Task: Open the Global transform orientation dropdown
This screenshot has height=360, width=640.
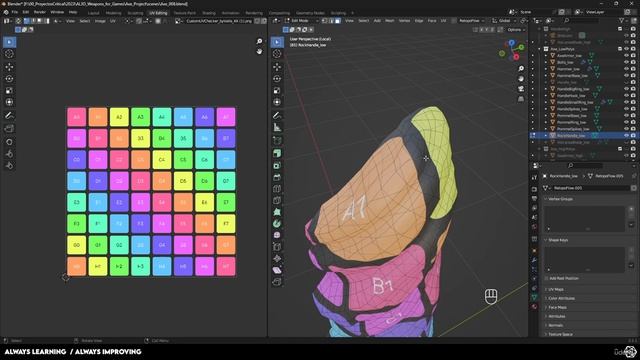Action: pyautogui.click(x=504, y=21)
